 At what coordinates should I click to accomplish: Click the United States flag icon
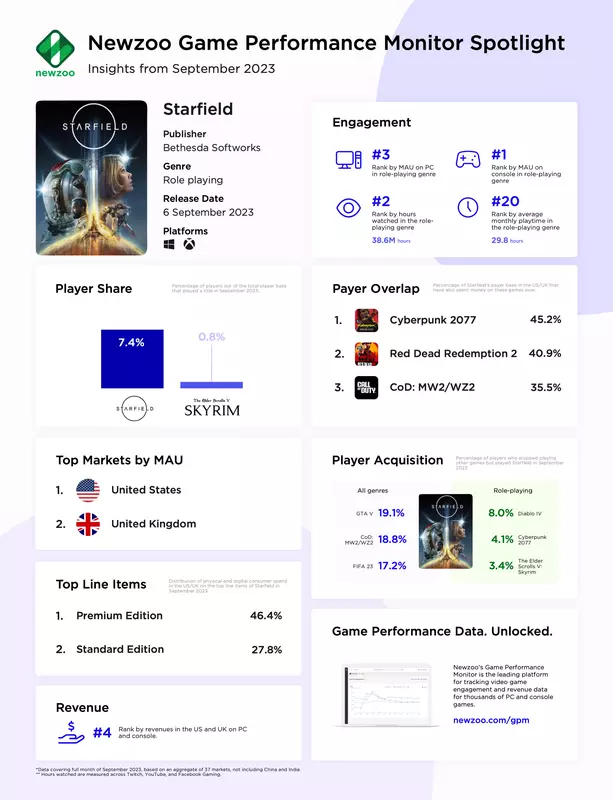[x=88, y=490]
